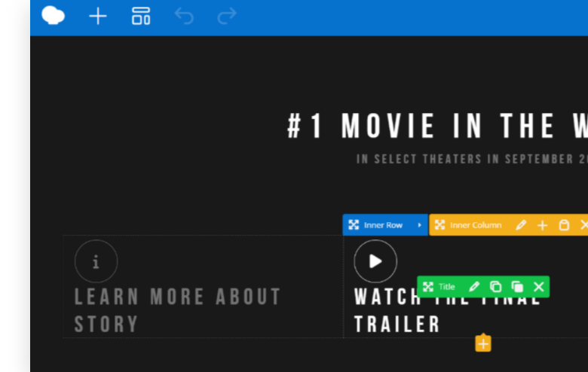This screenshot has height=372, width=588.
Task: Click the info circle icon
Action: pos(96,261)
